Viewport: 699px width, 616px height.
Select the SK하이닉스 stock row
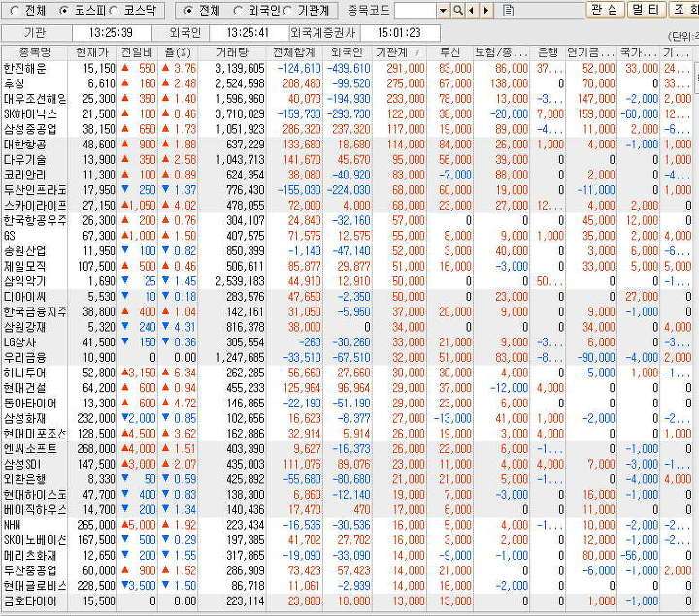[x=348, y=114]
